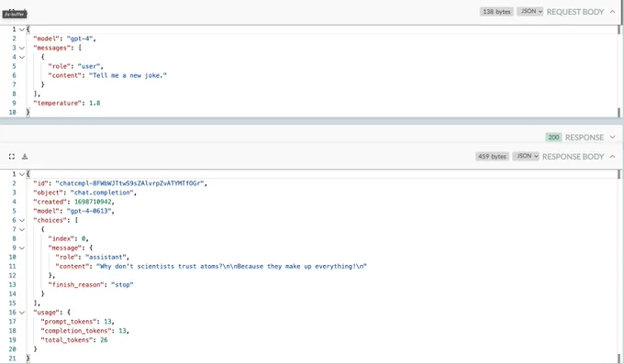Screen dimensions: 624x364
Task: Click the RESPONSE BODY header label
Action: 573,157
